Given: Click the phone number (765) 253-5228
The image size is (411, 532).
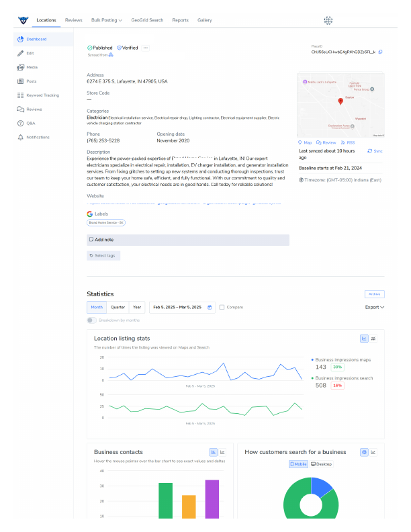Looking at the screenshot, I should click(103, 141).
